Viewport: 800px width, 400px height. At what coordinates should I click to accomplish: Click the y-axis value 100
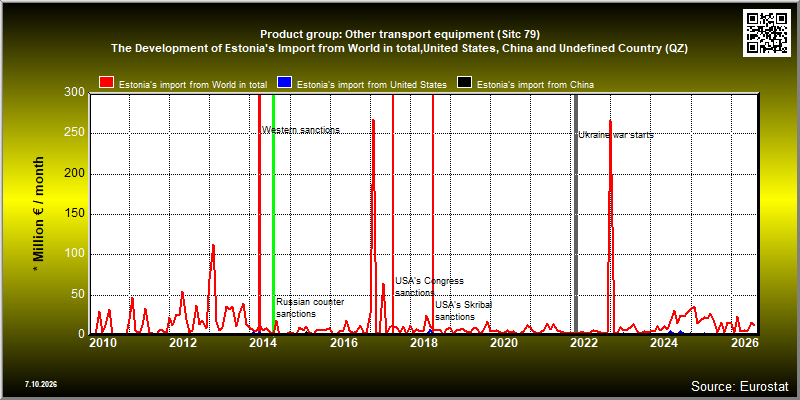[74, 254]
